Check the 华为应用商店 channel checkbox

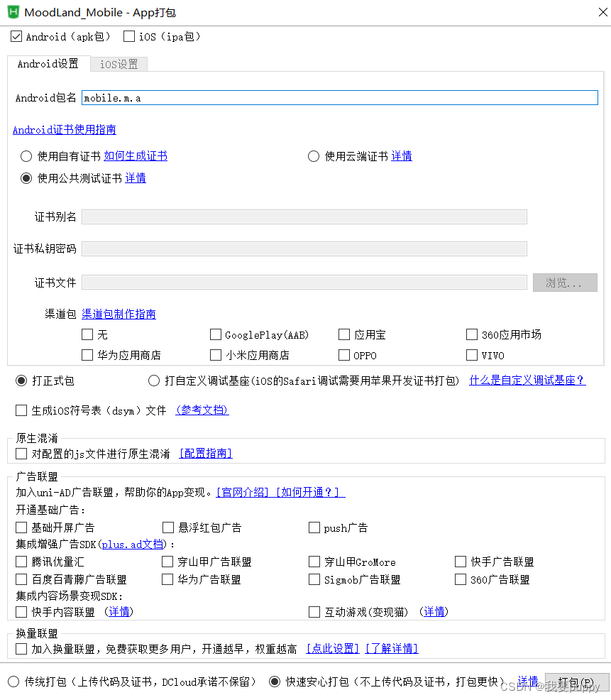pos(87,355)
